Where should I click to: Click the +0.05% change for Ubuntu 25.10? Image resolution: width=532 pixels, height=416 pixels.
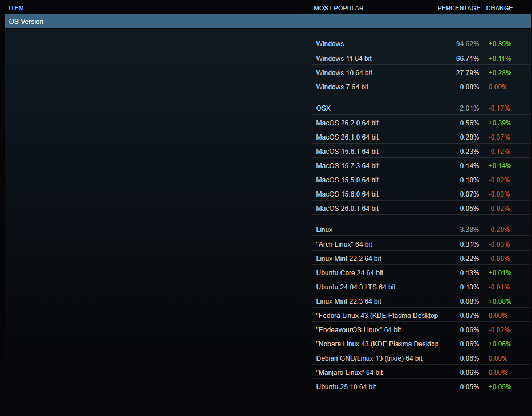(x=499, y=387)
